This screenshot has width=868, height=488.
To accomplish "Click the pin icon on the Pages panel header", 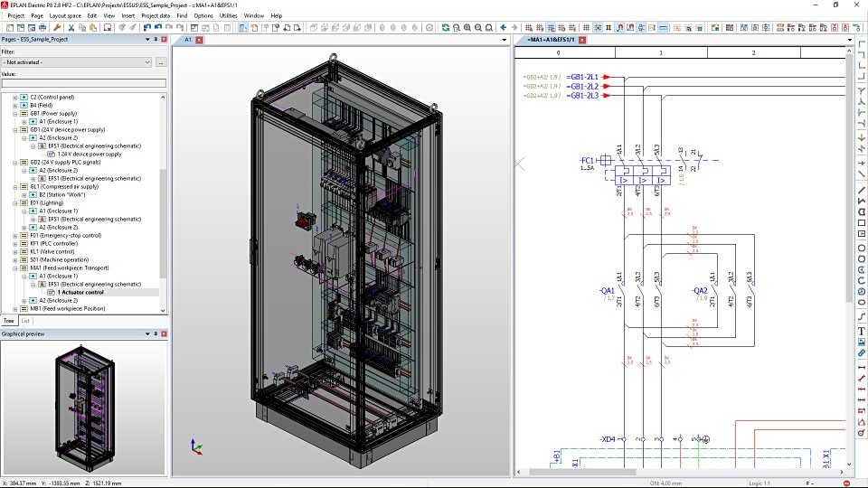I will click(x=156, y=39).
